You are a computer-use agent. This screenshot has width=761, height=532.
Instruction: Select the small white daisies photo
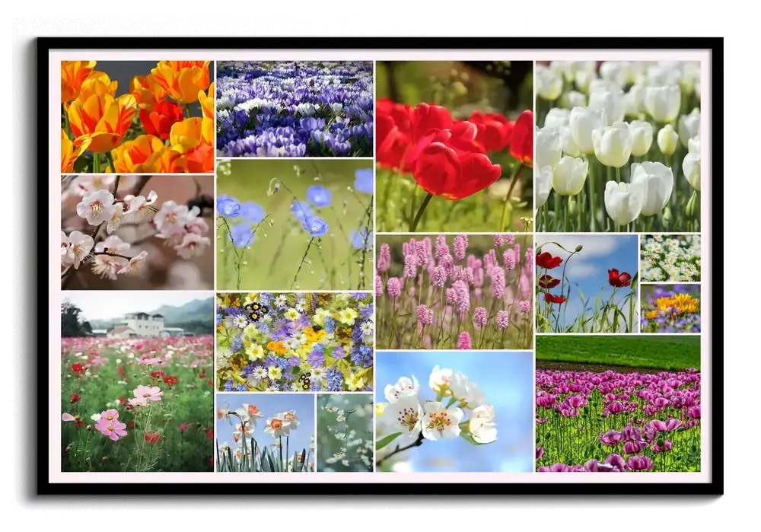click(x=670, y=258)
